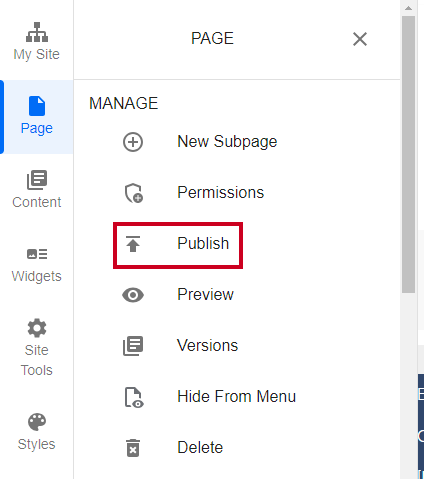
Task: Choose Hide From Menu text
Action: (236, 396)
